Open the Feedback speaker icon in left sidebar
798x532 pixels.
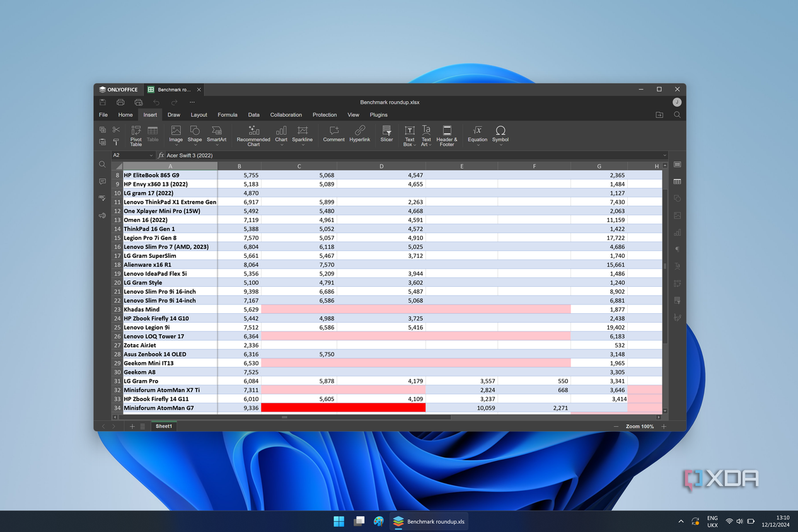pos(102,216)
